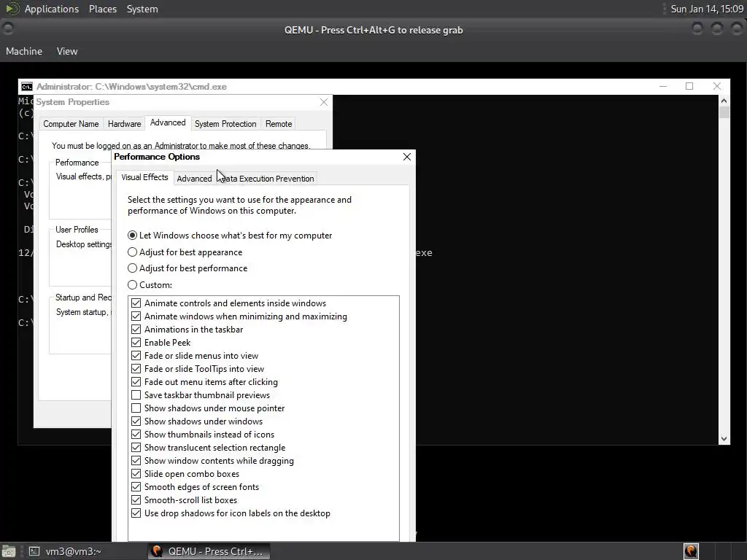Enable Show shadows under mouse pointer

(x=136, y=408)
